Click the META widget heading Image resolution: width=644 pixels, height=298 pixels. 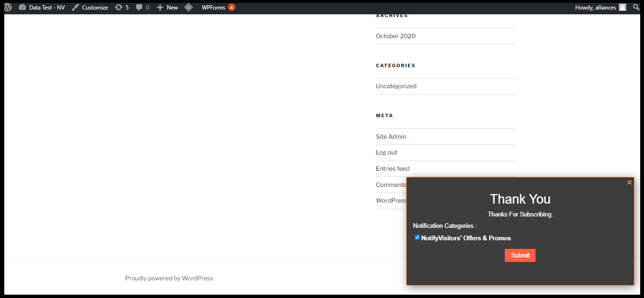(x=384, y=116)
